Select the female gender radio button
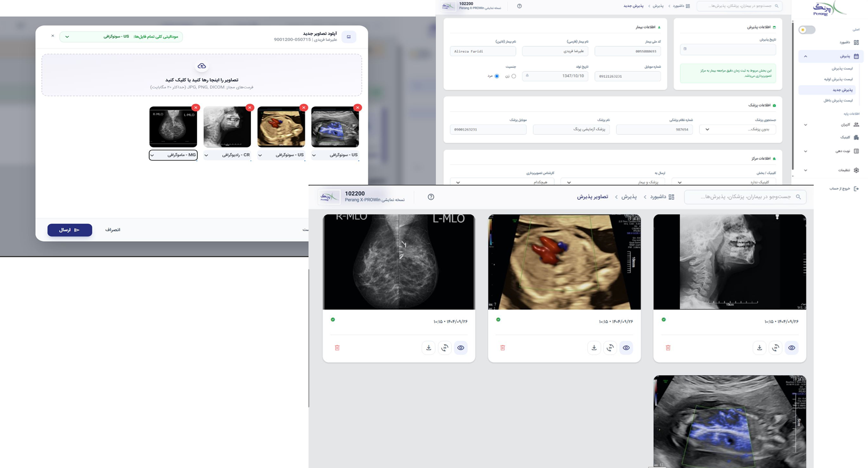Image resolution: width=868 pixels, height=468 pixels. (514, 76)
